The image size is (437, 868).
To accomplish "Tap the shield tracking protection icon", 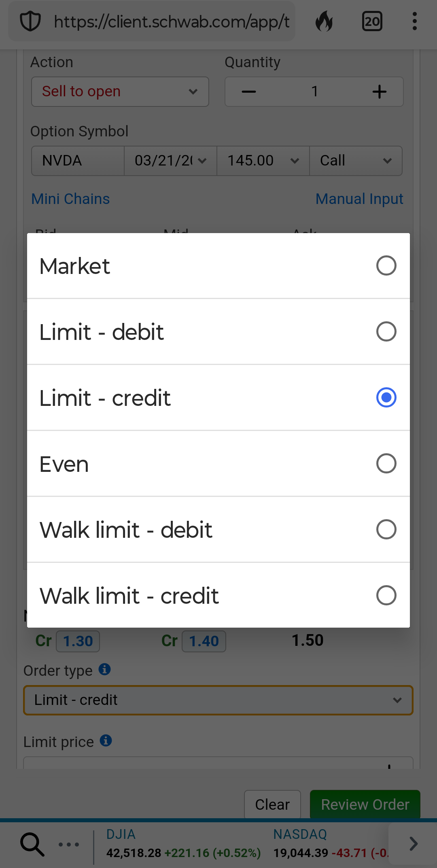I will tap(30, 21).
